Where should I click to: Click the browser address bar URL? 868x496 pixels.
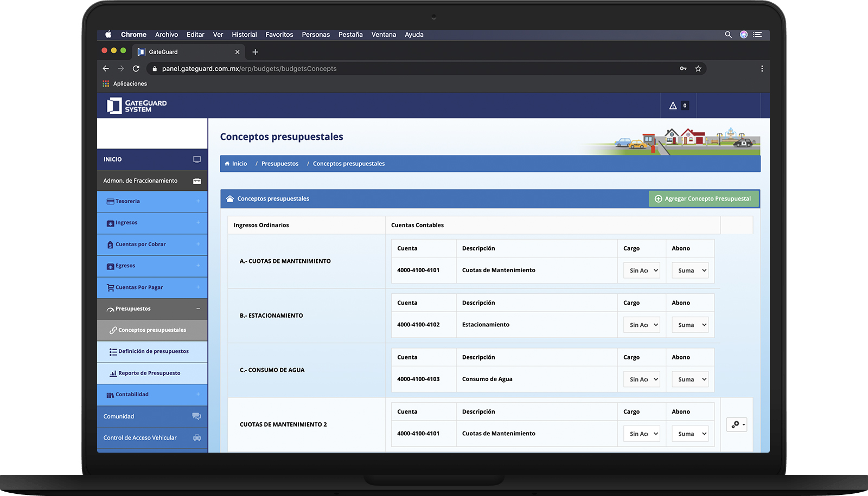249,69
